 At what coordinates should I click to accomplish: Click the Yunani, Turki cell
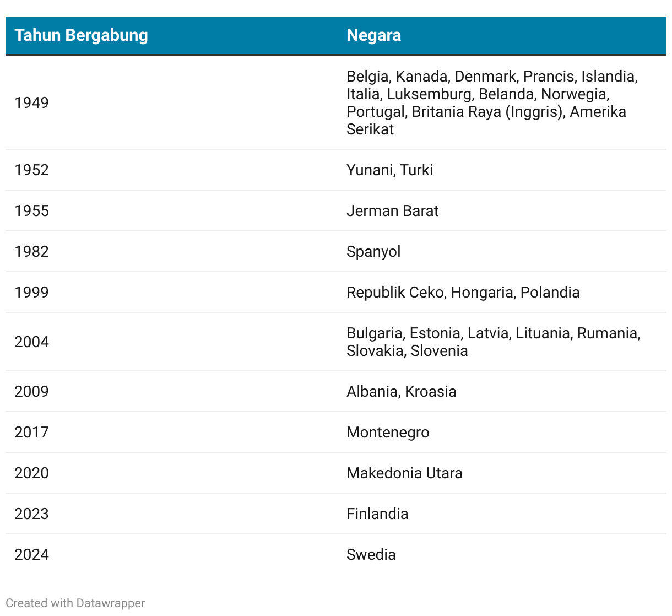pos(389,170)
